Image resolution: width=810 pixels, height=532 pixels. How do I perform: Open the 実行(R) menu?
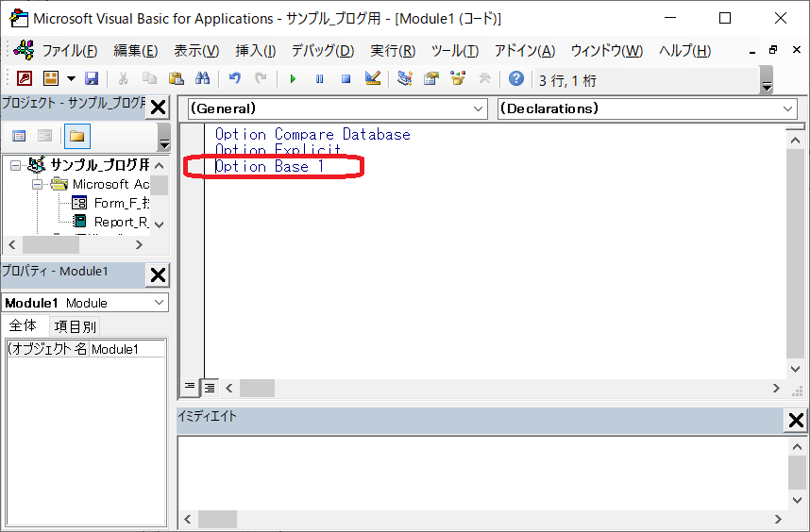(x=393, y=51)
